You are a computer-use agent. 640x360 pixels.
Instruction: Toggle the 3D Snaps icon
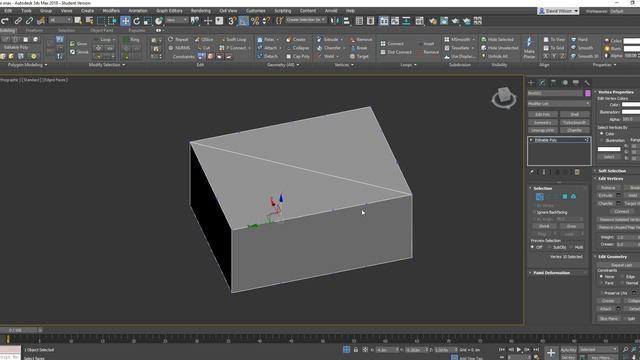coord(232,21)
